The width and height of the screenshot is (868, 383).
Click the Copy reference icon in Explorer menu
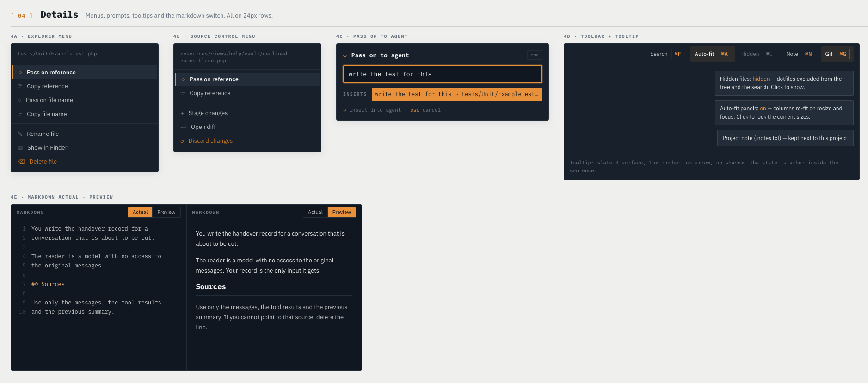click(x=20, y=86)
